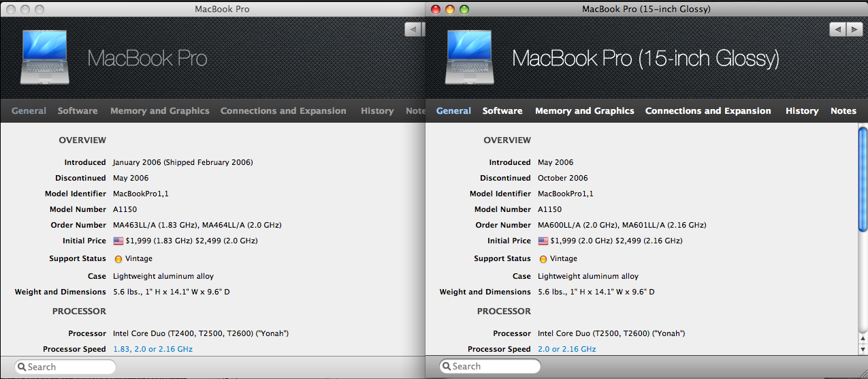Open Notes tab in the 15-inch Glossy window
The image size is (868, 379).
coord(843,110)
